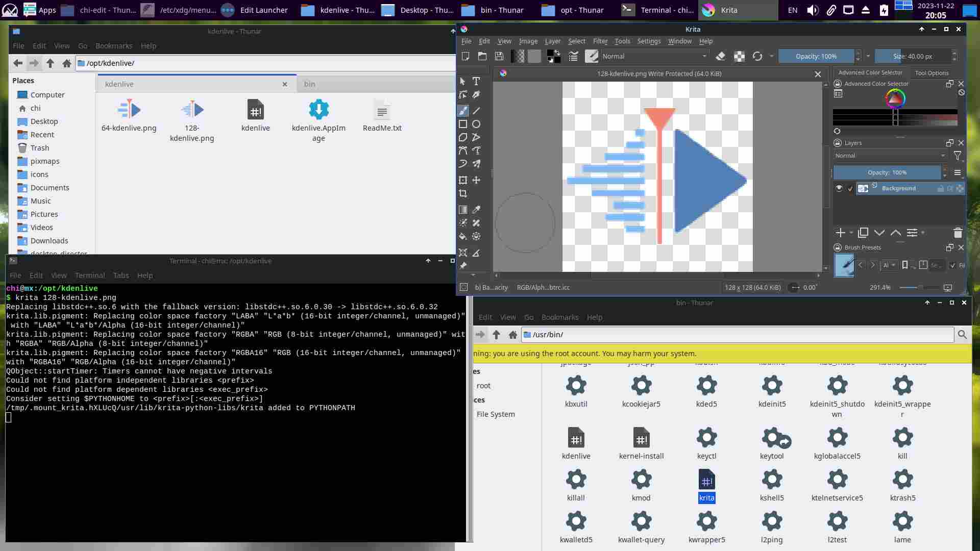Click the Duplicate layer icon
The image size is (980, 551).
863,233
